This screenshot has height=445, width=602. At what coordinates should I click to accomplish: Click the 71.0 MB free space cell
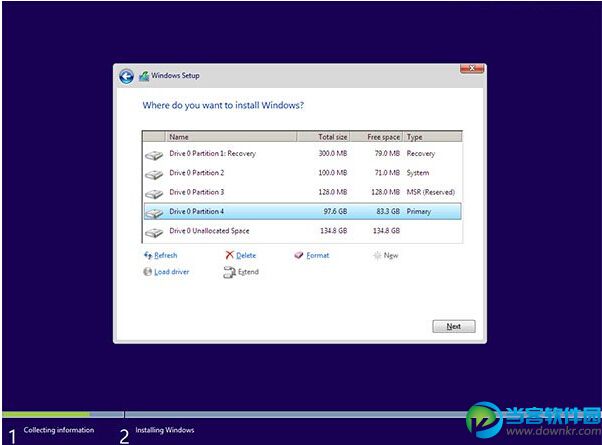point(387,173)
